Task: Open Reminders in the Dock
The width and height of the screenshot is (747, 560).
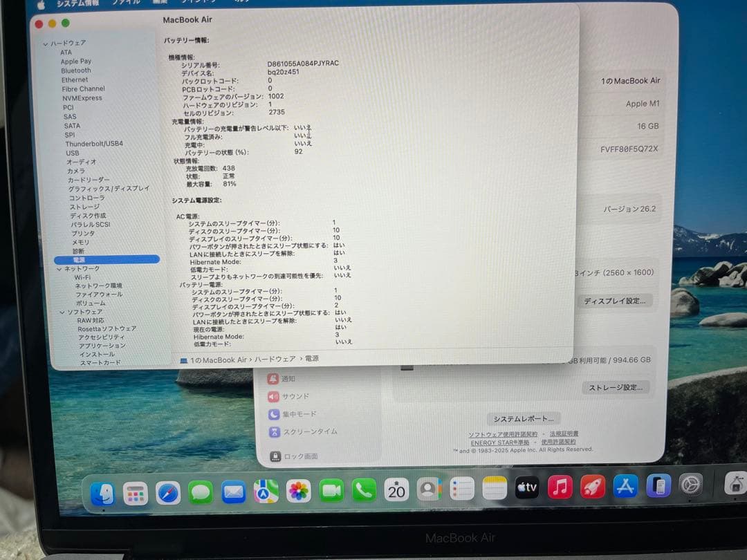Action: (x=462, y=489)
